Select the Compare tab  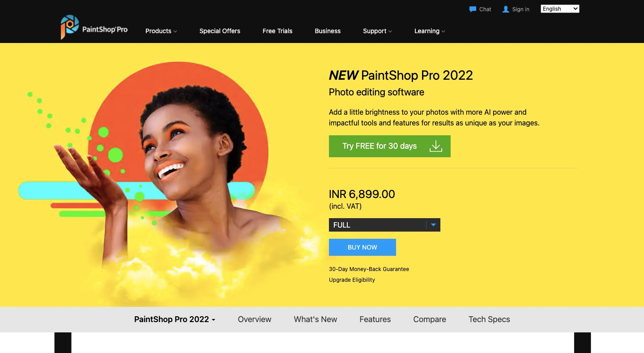[430, 319]
